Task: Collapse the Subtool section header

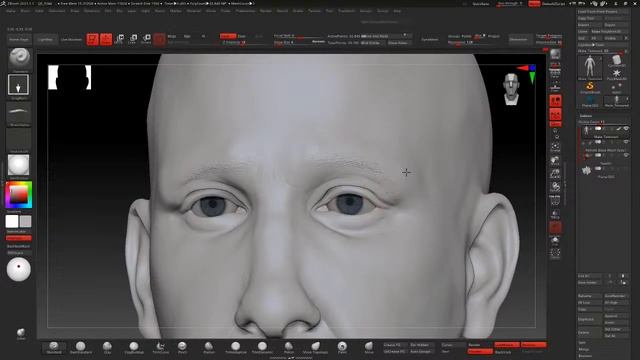Action: [586, 116]
